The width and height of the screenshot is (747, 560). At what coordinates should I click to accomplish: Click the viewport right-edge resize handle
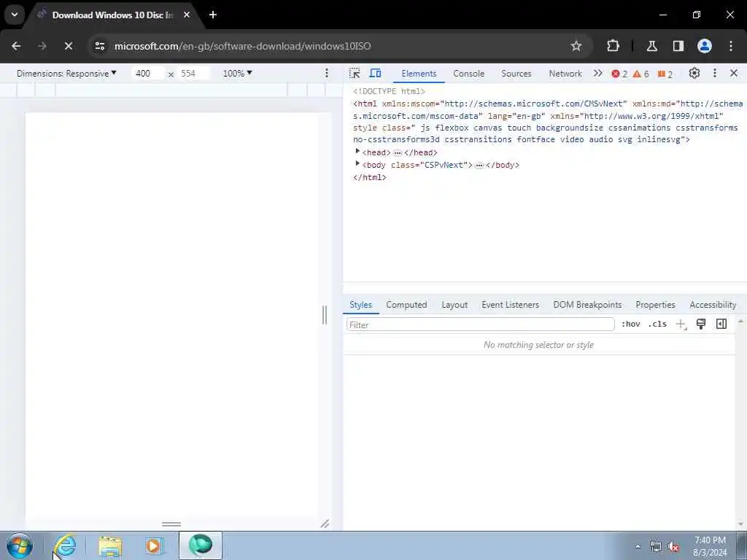(x=325, y=315)
